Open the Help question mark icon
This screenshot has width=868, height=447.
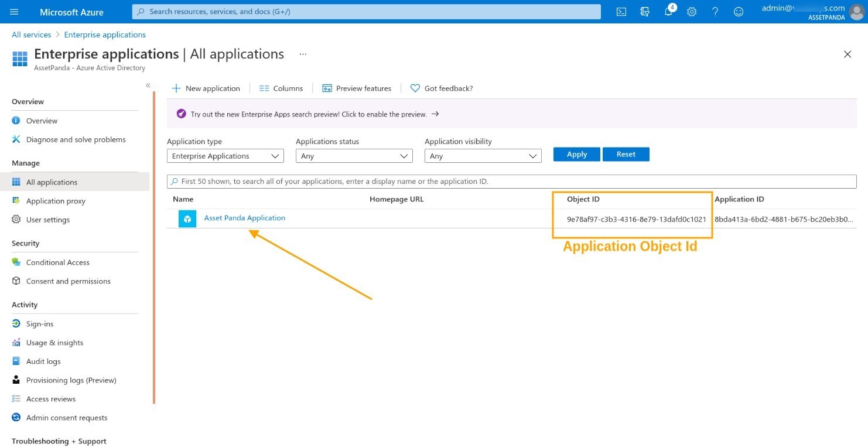coord(715,12)
